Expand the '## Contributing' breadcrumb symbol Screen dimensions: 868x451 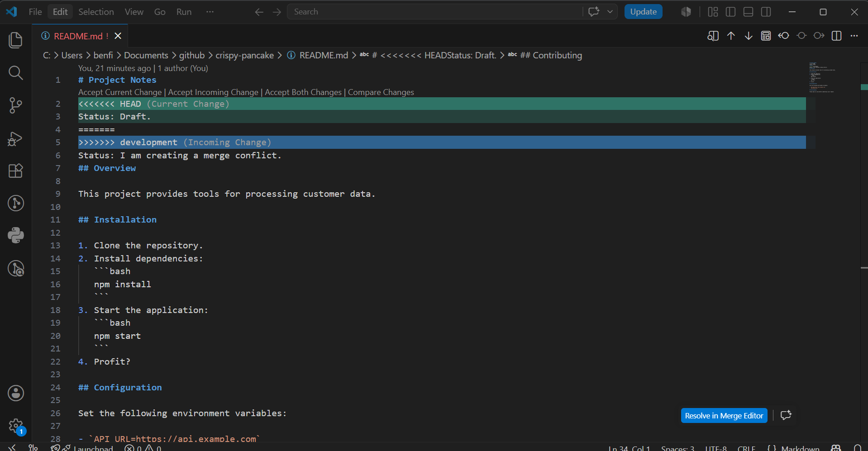point(545,55)
